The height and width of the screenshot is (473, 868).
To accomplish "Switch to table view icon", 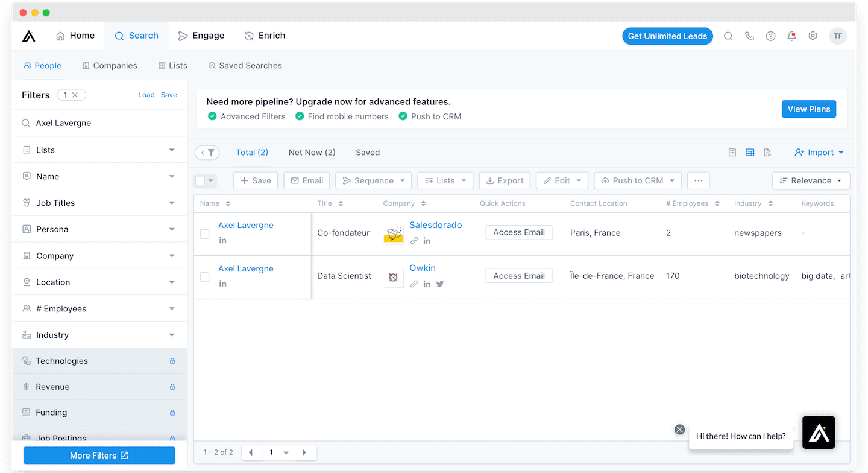I will point(750,153).
